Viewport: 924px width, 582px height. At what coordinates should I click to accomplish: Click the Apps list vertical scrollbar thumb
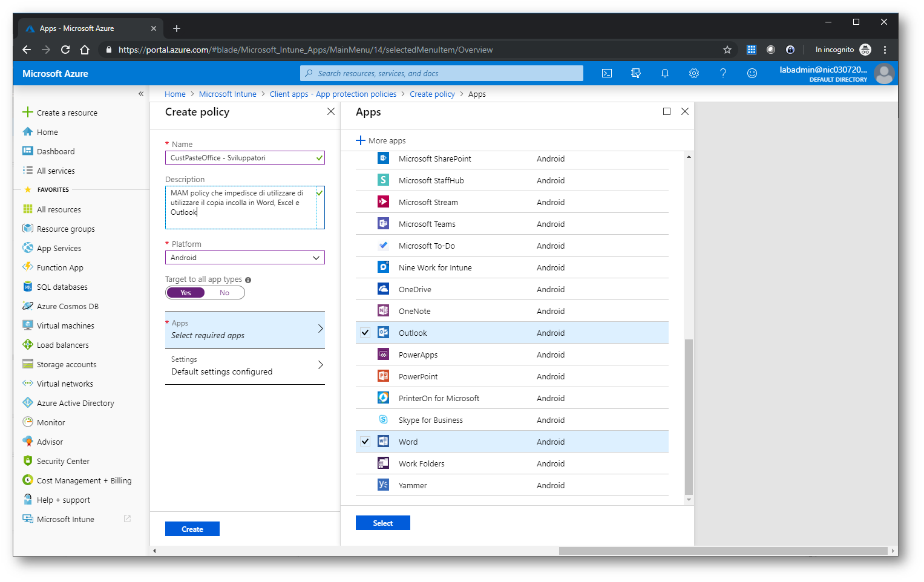(689, 417)
